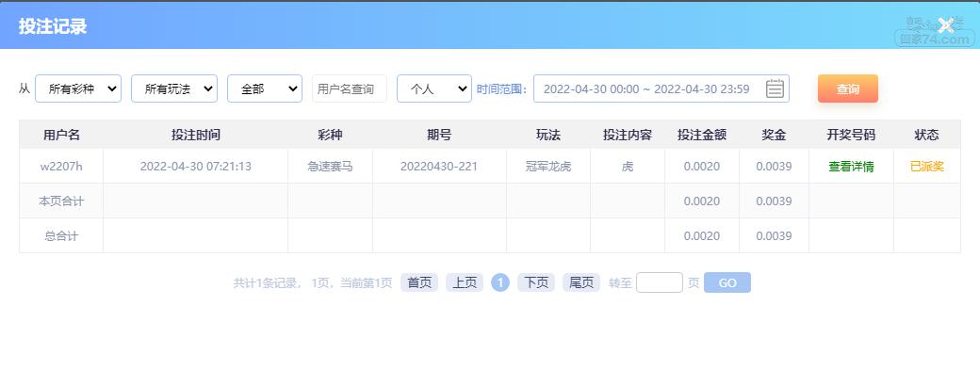
Task: Click the 投注记录 dialog title
Action: tap(53, 26)
